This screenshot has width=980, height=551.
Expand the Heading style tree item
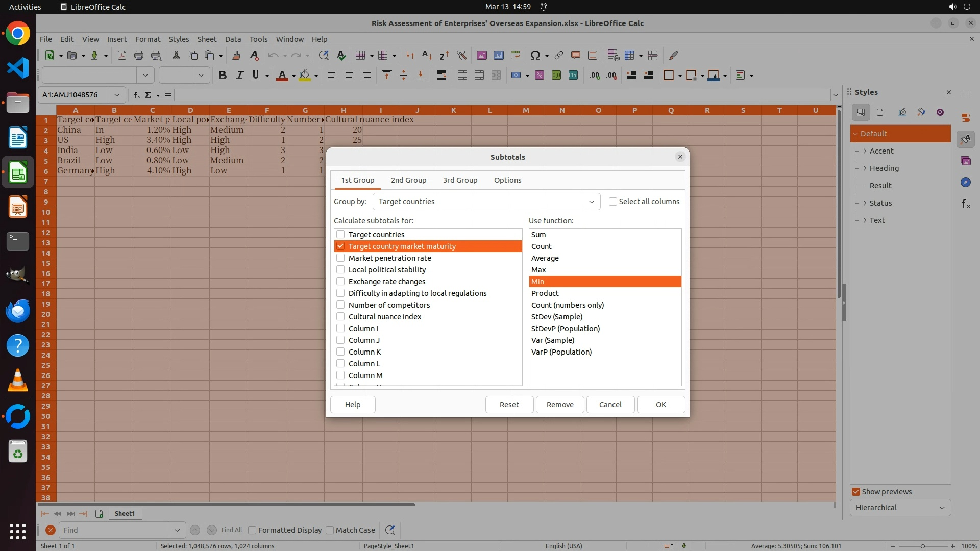pos(865,168)
